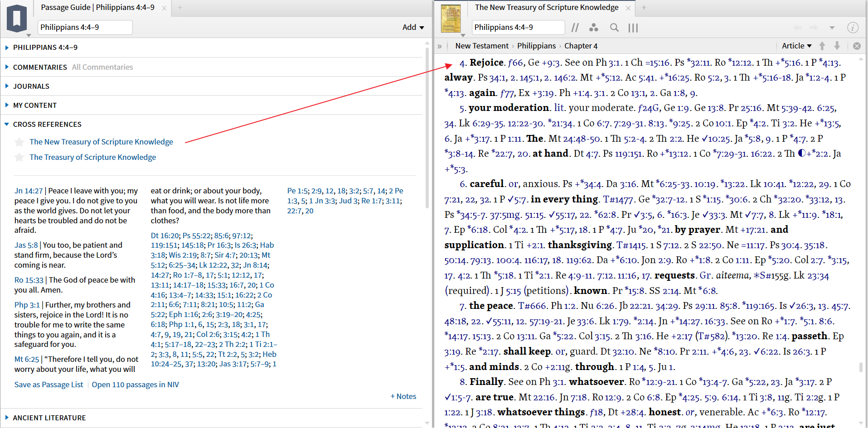
Task: Open Mt 6:25 cross reference
Action: [27, 359]
